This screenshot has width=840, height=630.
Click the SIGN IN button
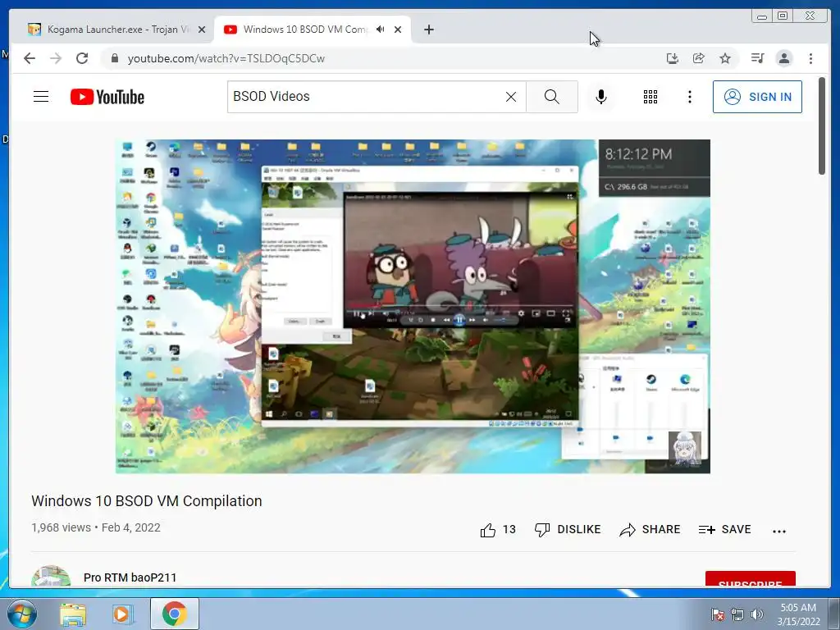point(757,97)
